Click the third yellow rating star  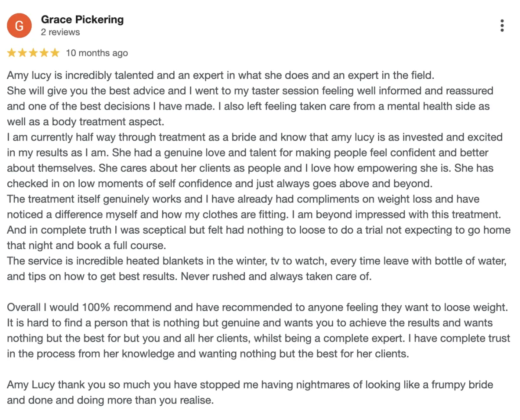click(33, 53)
